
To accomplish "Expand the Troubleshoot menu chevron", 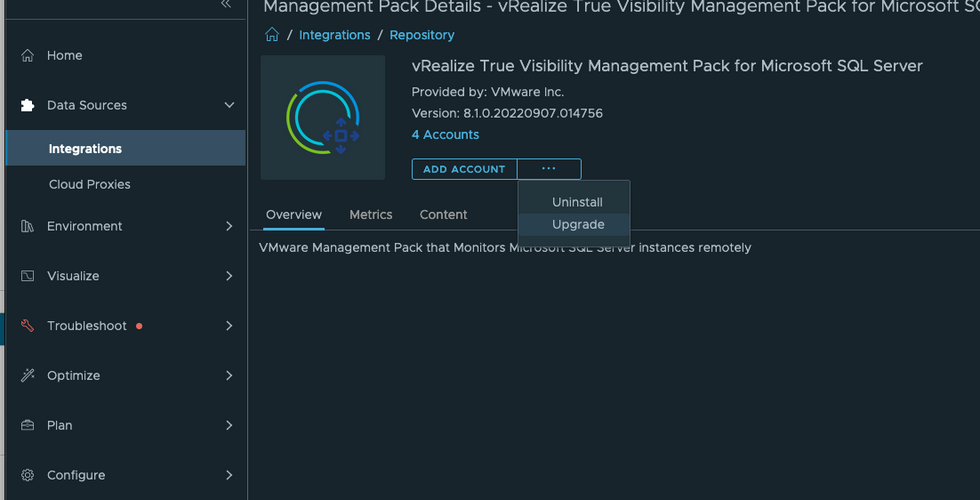I will point(229,326).
